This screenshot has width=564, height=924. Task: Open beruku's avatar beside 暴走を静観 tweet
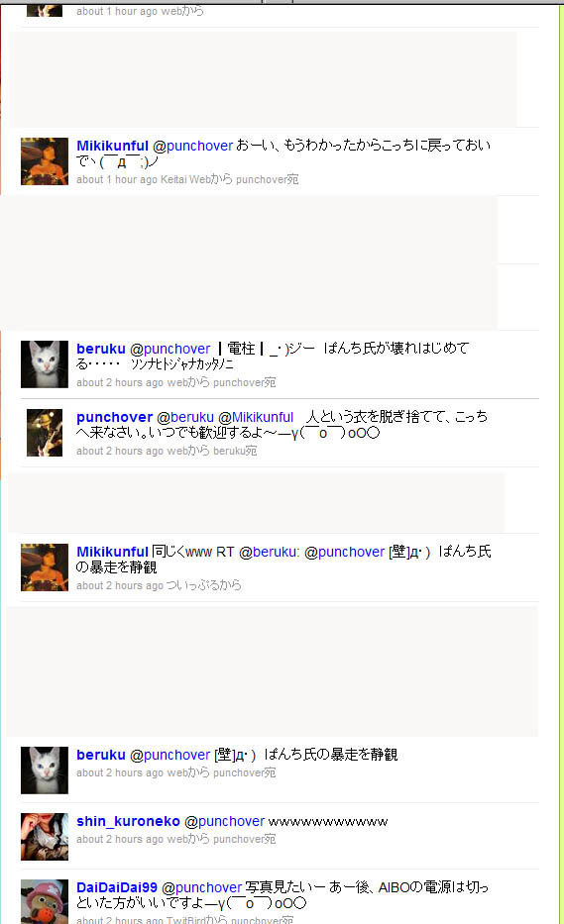(45, 770)
